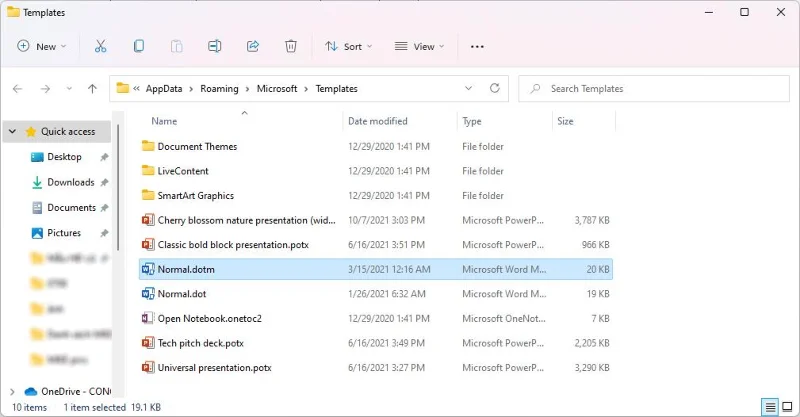Open the View layout dropdown

[x=419, y=46]
